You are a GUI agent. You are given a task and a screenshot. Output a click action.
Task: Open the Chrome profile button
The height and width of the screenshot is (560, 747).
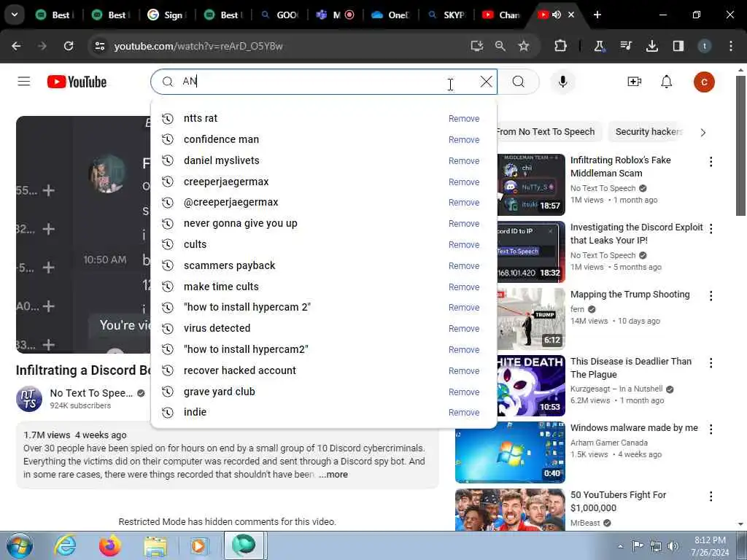tap(704, 46)
